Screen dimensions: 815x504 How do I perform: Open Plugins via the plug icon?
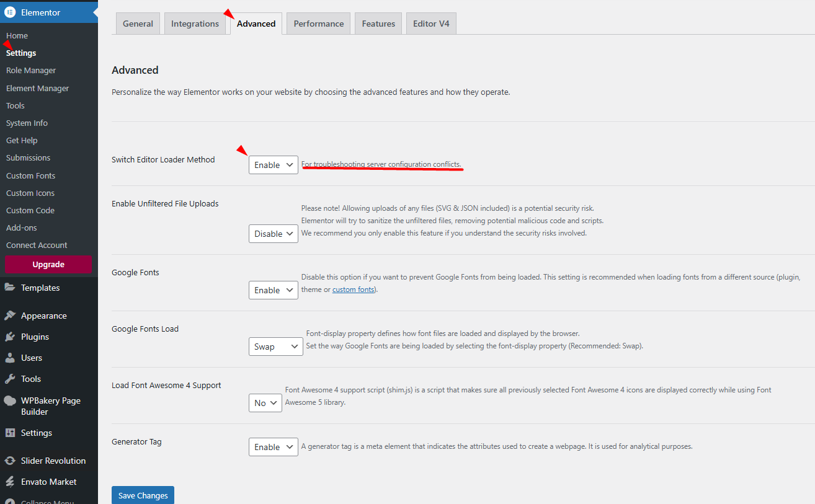click(x=10, y=337)
